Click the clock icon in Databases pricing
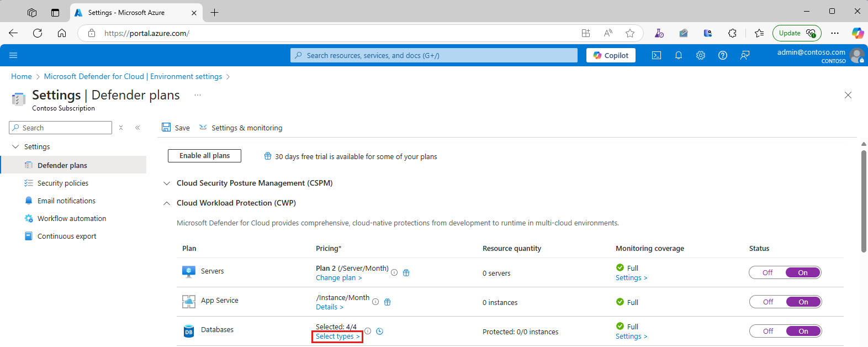The height and width of the screenshot is (347, 868). [380, 332]
